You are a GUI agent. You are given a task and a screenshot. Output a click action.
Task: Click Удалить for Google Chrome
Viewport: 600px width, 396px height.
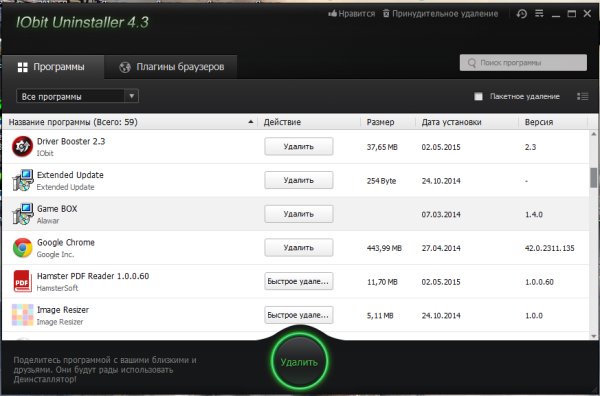(x=298, y=248)
